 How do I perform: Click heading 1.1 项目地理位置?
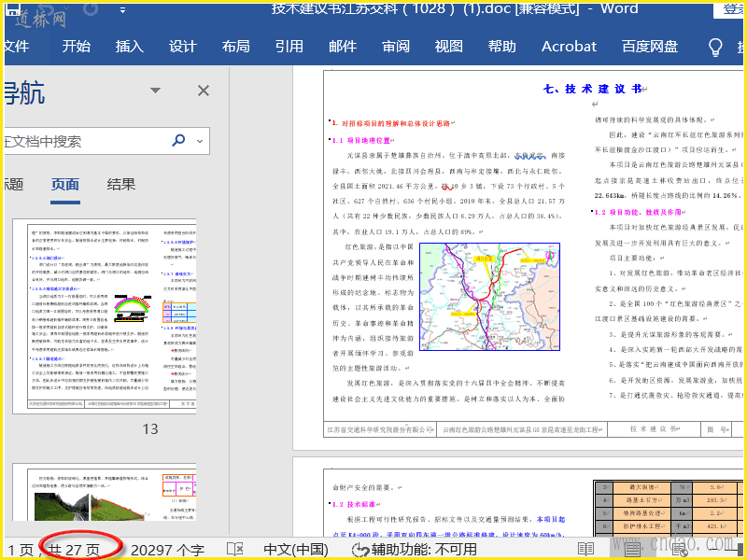pos(361,141)
